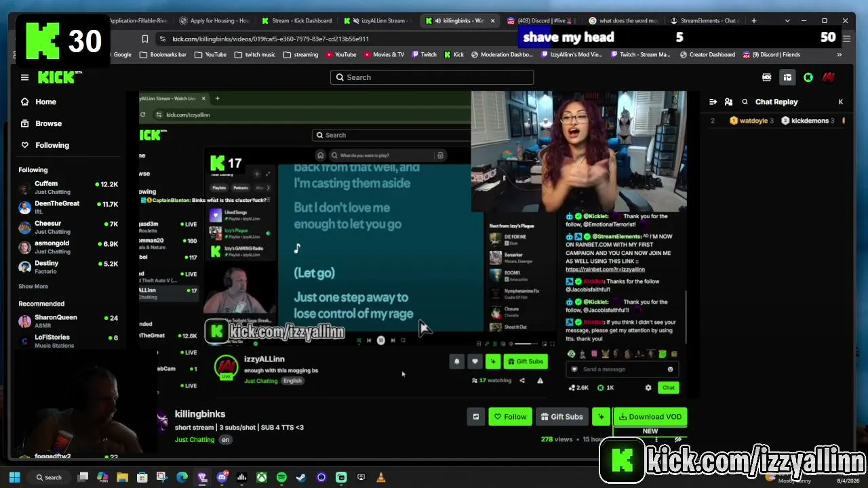
Task: Switch to the Stream - Kick Dashboard tab
Action: (296, 21)
